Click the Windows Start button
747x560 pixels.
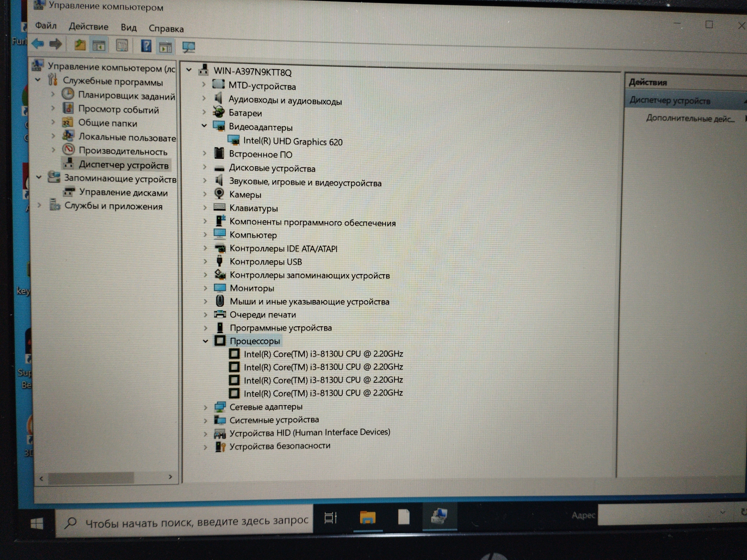pyautogui.click(x=37, y=524)
